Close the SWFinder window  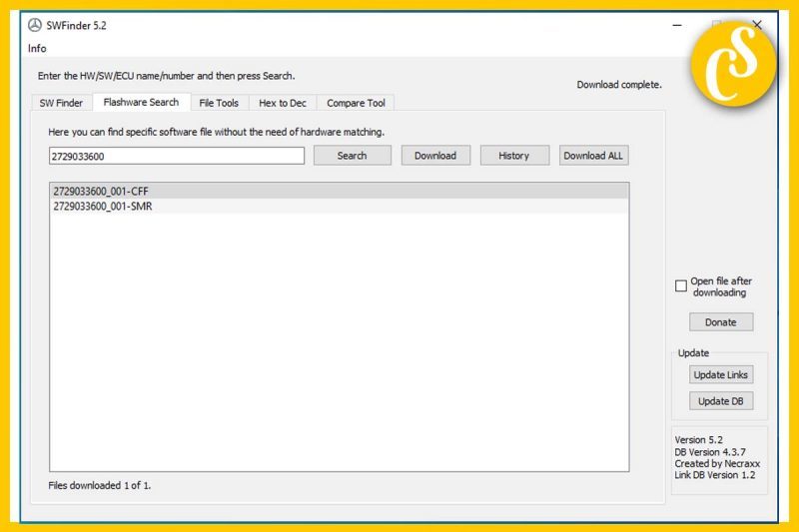pyautogui.click(x=756, y=25)
